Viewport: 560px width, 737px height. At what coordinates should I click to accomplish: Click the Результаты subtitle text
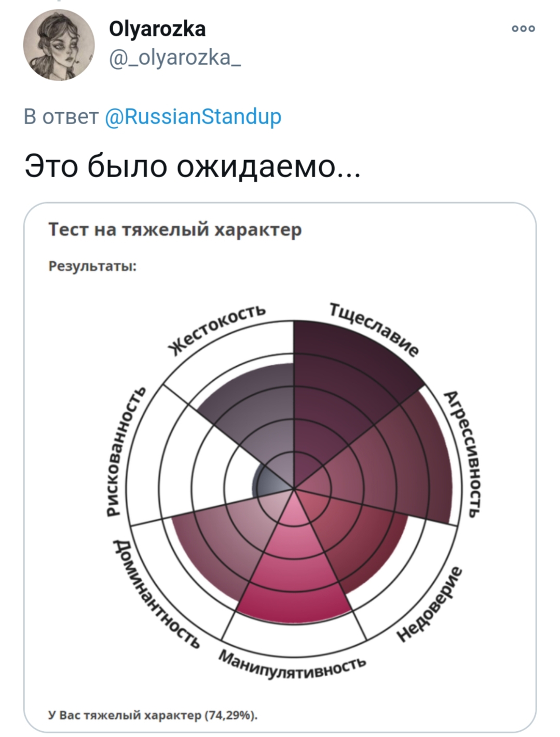tap(92, 266)
